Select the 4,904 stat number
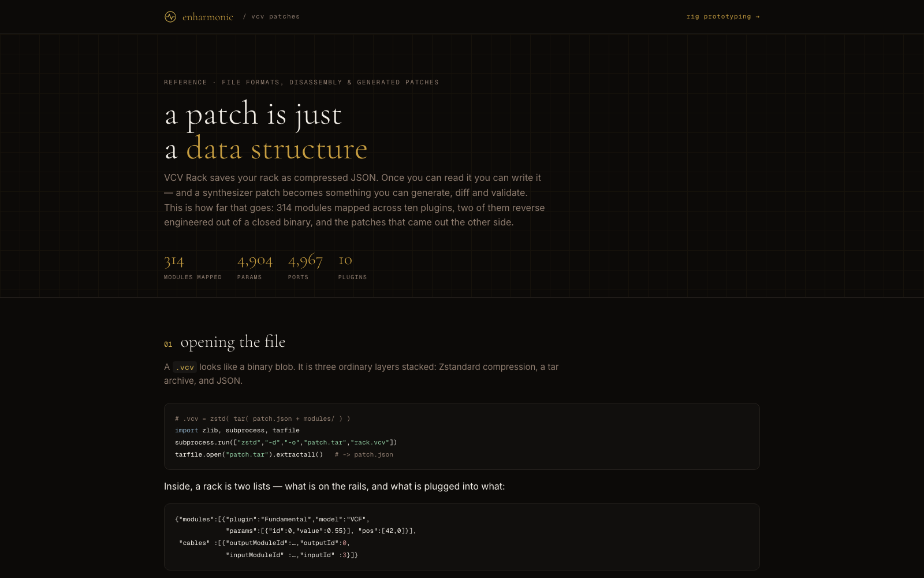The image size is (924, 578). pos(255,261)
